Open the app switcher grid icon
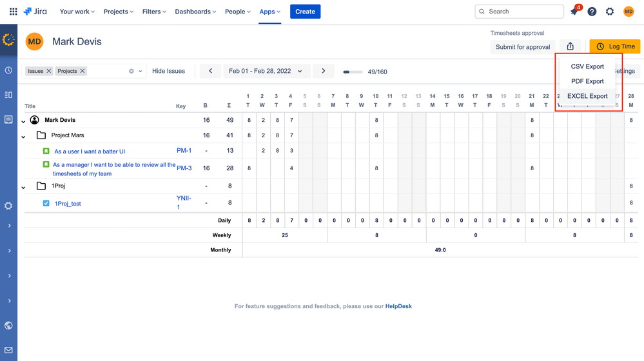 point(13,12)
